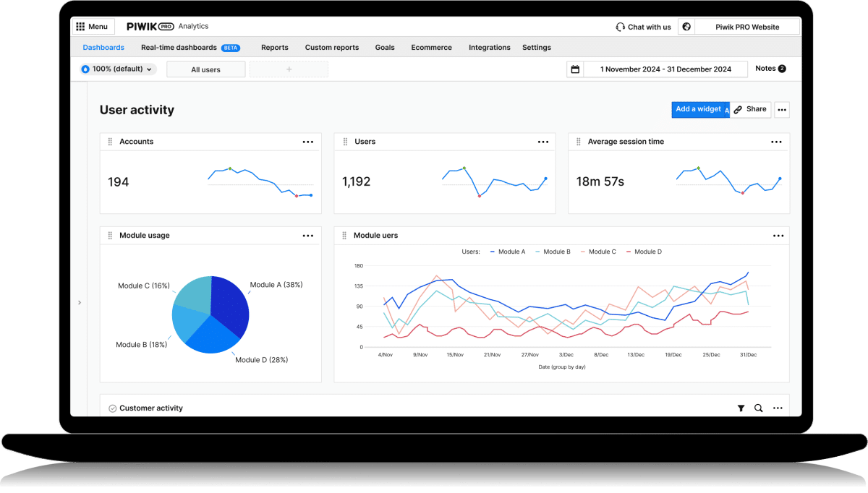Open the Accounts widget three-dot menu
This screenshot has width=868, height=493.
coord(308,142)
